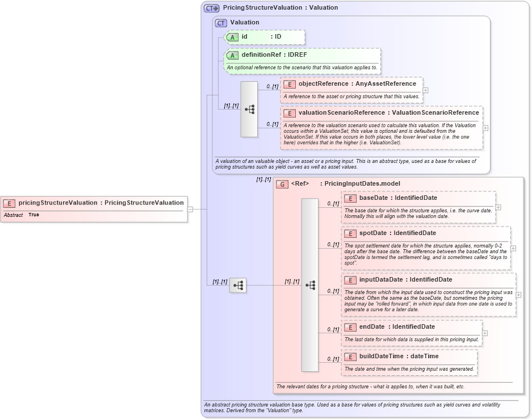Click the G group icon of PricingInputDates.model

tap(282, 184)
